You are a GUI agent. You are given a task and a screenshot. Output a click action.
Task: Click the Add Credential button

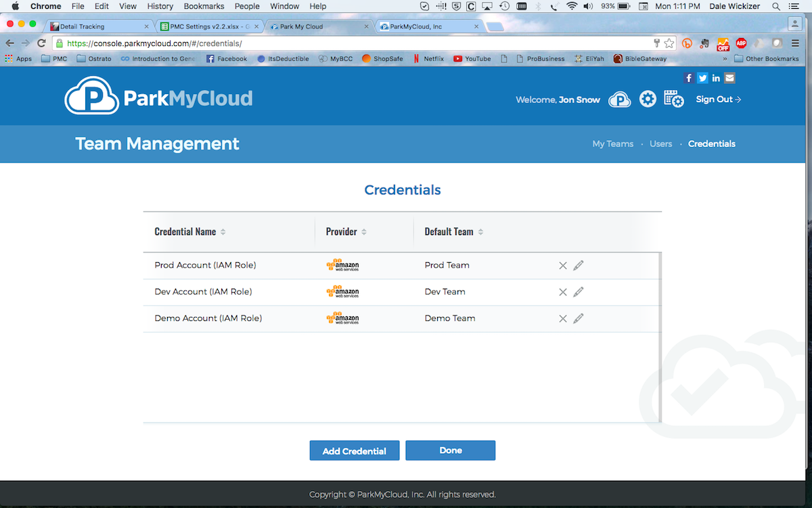[x=355, y=451]
